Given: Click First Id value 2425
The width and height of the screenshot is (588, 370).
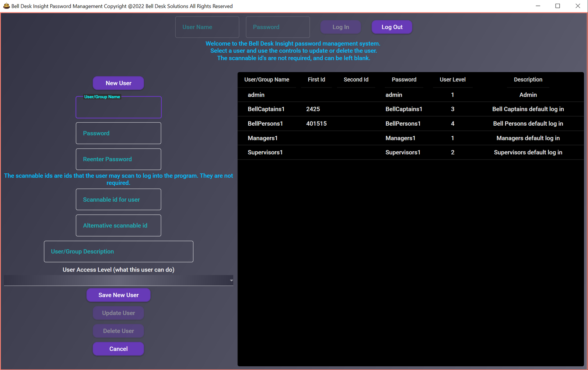Looking at the screenshot, I should pos(313,109).
